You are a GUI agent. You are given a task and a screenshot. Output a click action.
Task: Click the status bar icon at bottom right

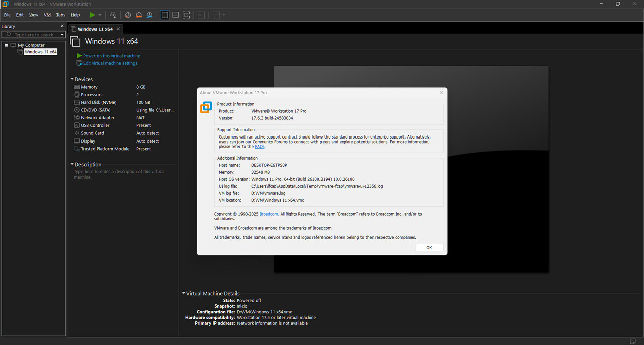pyautogui.click(x=633, y=341)
